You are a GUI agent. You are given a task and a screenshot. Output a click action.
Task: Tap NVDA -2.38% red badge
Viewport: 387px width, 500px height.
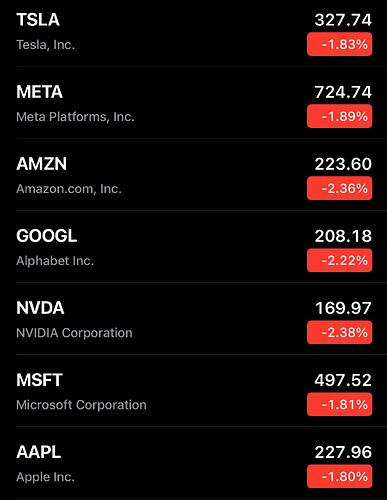[x=339, y=332]
